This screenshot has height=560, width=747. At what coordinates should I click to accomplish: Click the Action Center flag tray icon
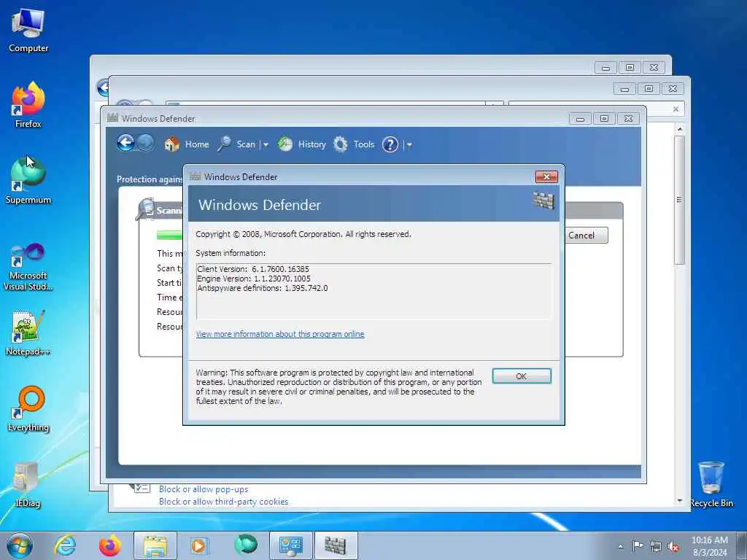[638, 546]
